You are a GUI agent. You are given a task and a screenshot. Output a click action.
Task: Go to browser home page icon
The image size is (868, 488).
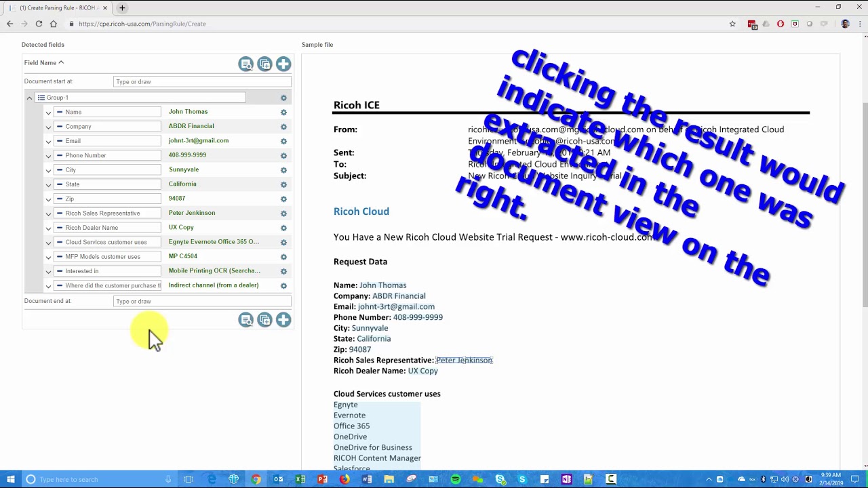[x=54, y=24]
